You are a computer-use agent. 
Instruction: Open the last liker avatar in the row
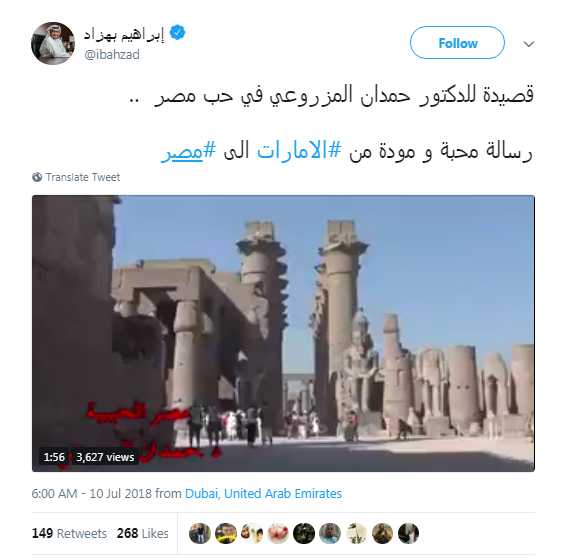pos(408,533)
